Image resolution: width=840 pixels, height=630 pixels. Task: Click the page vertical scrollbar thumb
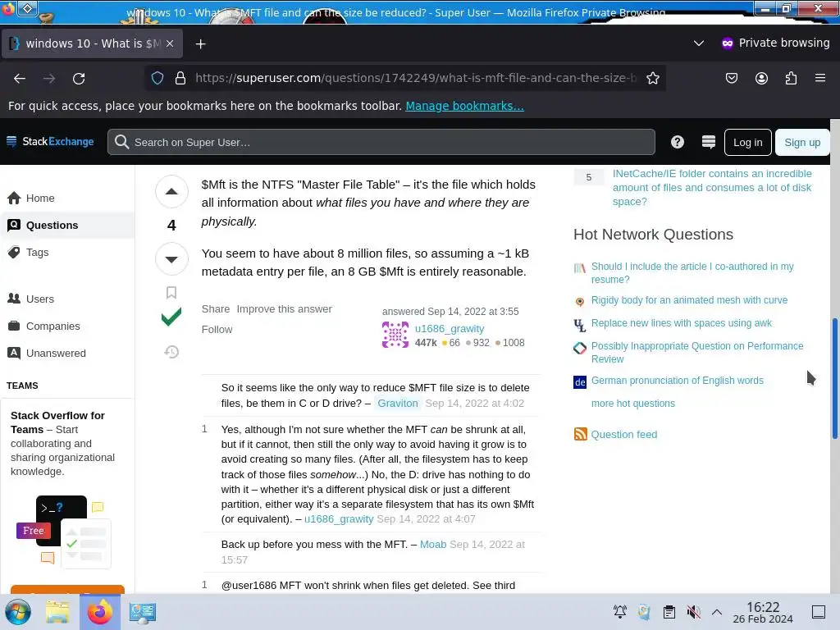(834, 379)
